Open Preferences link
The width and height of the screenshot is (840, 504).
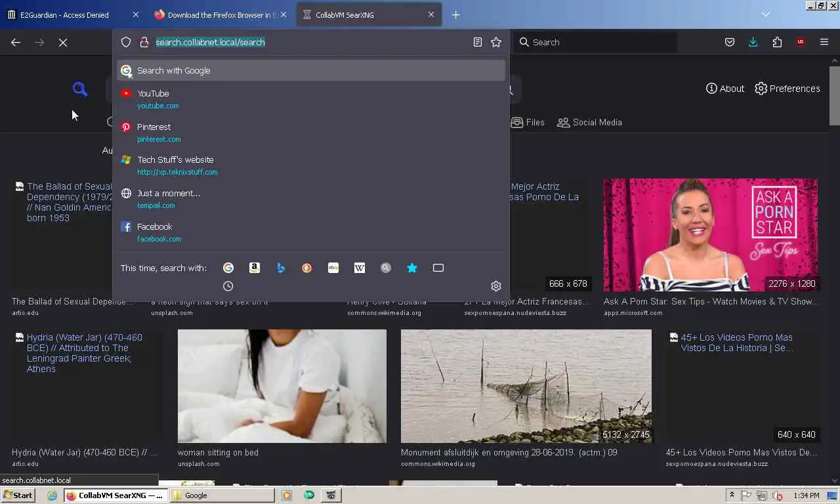787,89
